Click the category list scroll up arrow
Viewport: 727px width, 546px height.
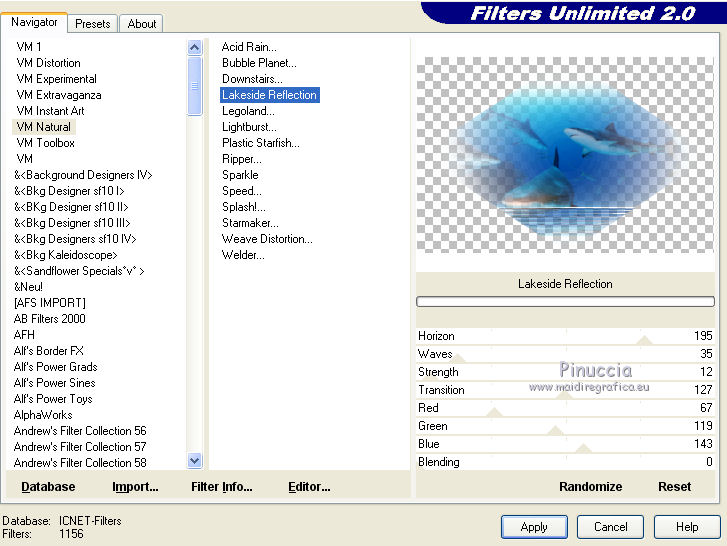click(x=195, y=47)
